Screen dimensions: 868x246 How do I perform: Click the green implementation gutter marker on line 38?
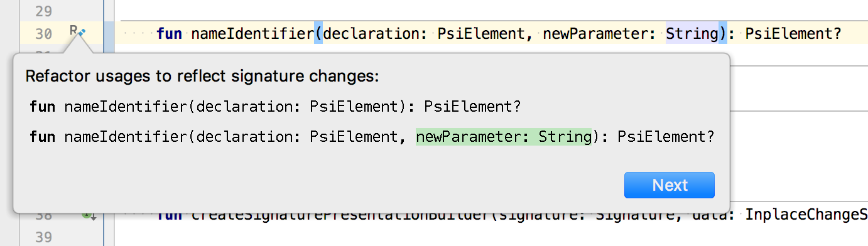89,215
